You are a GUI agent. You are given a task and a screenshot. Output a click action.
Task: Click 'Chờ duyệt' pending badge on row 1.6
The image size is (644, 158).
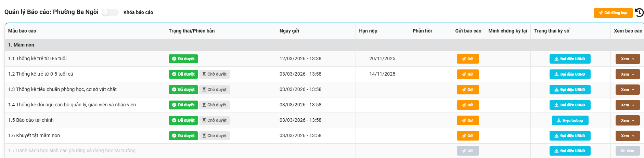[x=215, y=136]
